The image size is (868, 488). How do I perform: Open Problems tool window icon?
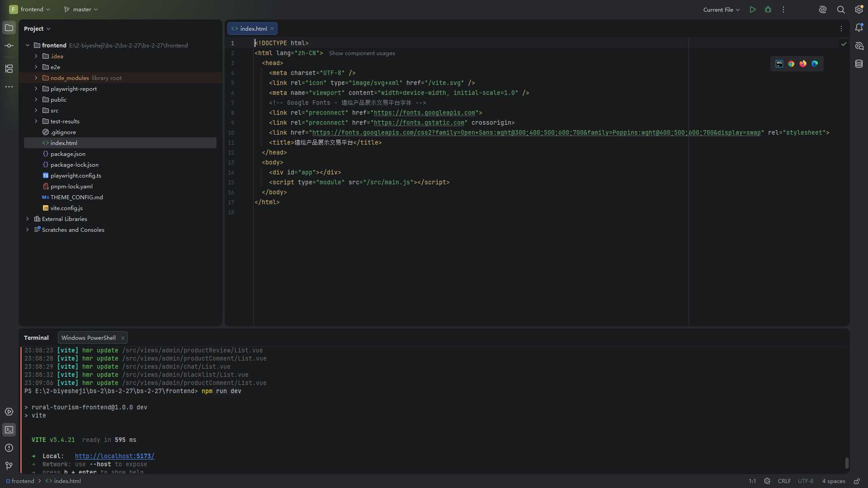click(9, 448)
